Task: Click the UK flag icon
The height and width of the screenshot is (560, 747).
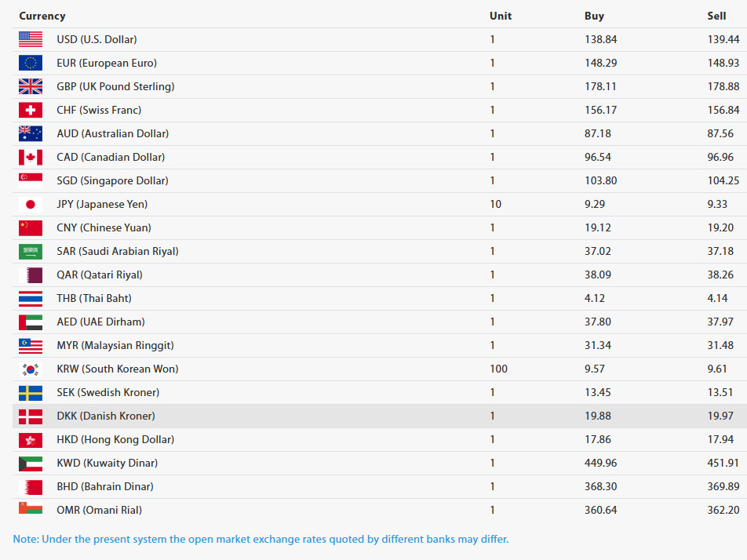Action: [31, 86]
